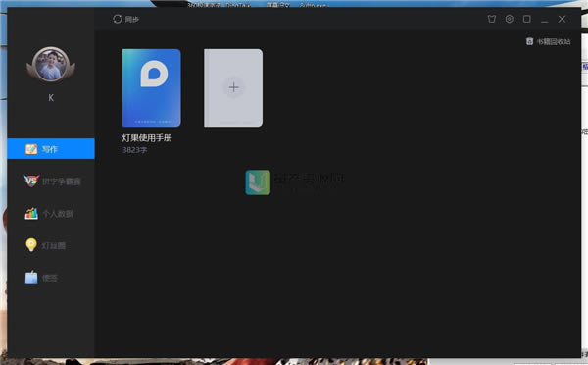The image size is (588, 365).
Task: Add a new book with the plus card
Action: coord(233,88)
